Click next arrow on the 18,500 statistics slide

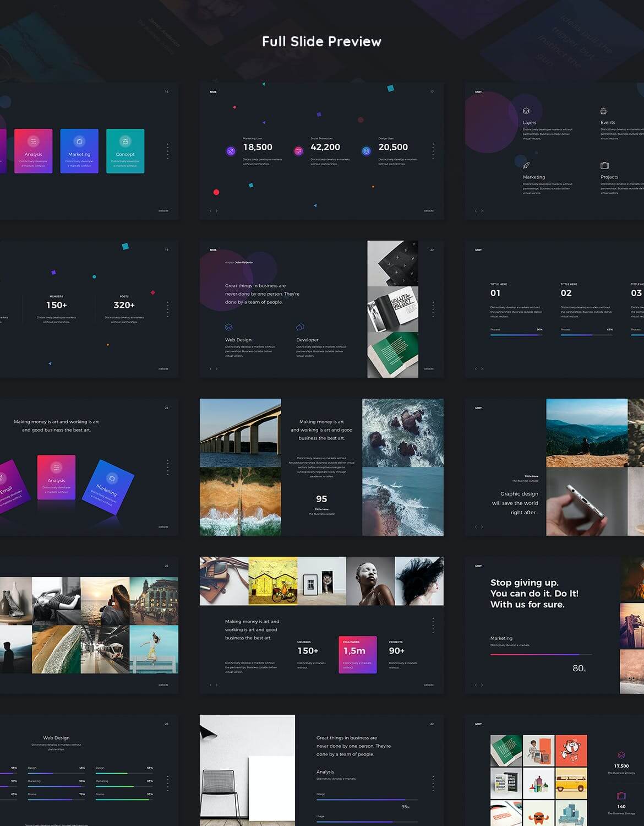point(216,211)
